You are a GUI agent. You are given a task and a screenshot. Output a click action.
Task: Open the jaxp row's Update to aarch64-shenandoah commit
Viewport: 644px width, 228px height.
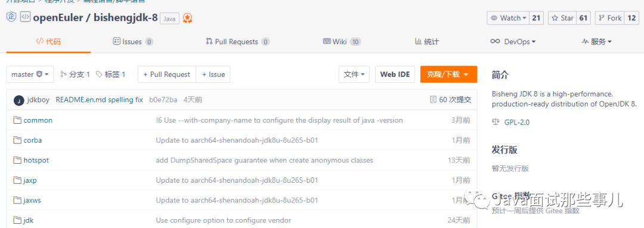(x=237, y=180)
